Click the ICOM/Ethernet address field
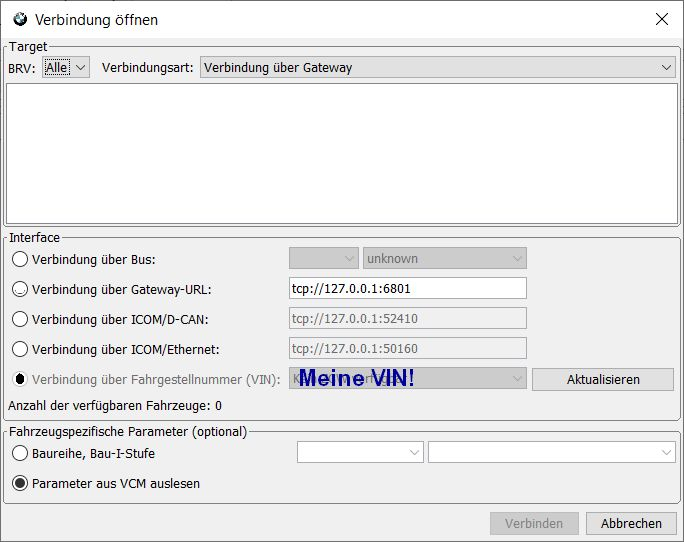 407,348
